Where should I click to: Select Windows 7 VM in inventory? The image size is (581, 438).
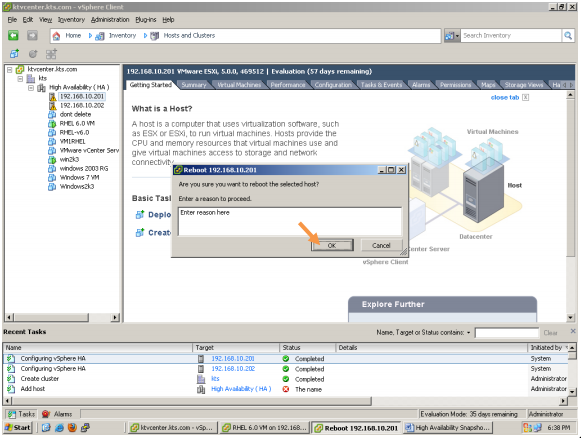coord(79,177)
